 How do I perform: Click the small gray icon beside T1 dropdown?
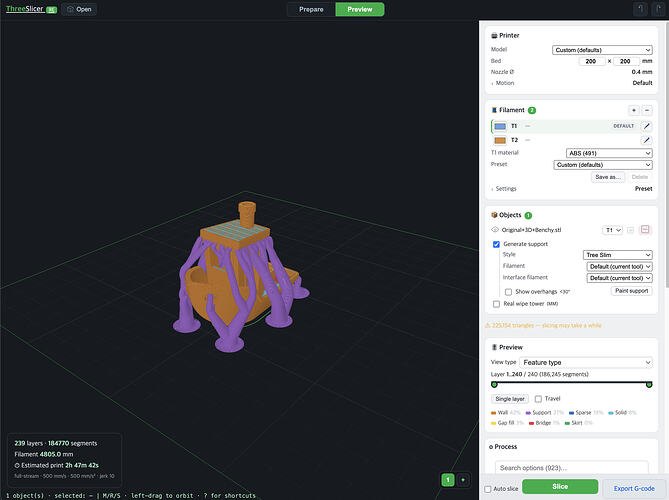point(631,230)
